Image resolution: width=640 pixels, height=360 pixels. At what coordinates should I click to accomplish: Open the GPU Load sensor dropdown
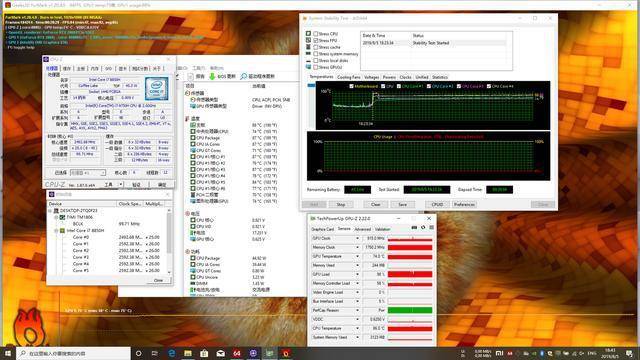pyautogui.click(x=358, y=274)
